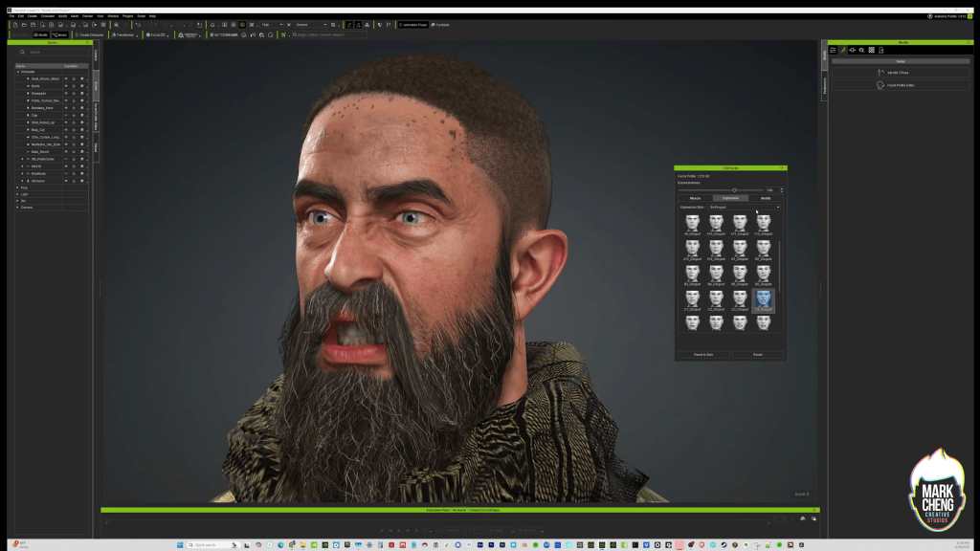The height and width of the screenshot is (551, 980).
Task: Expand the Camera tree node
Action: pos(17,208)
